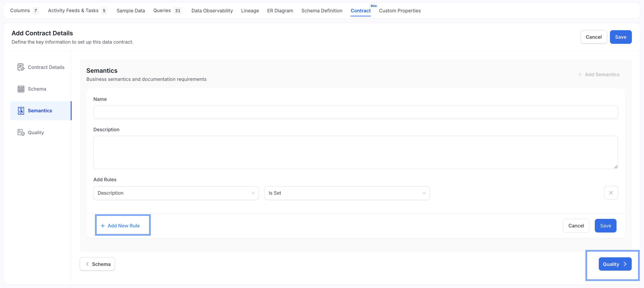Cancel the semantics card edits
Image resolution: width=644 pixels, height=288 pixels.
[576, 226]
